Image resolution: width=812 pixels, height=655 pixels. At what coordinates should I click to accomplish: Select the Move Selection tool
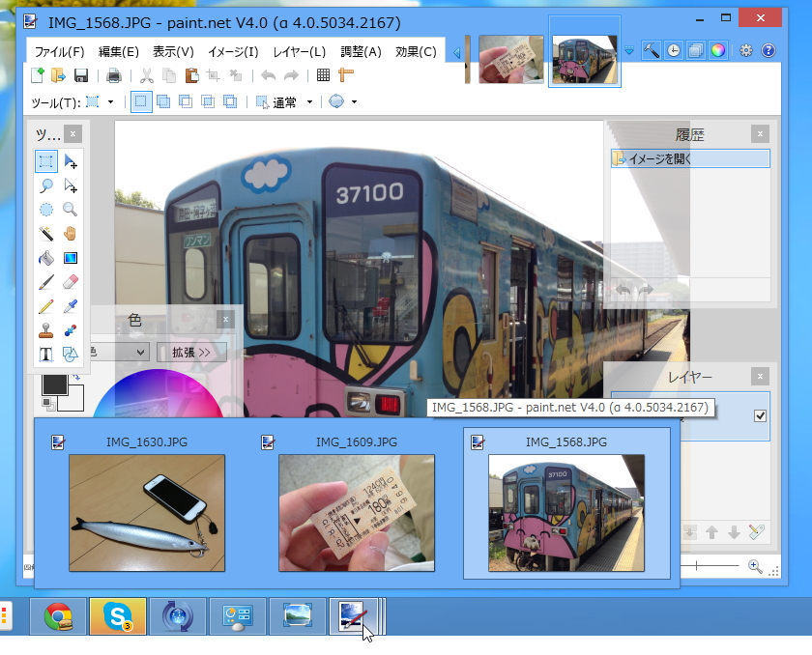coord(71,185)
